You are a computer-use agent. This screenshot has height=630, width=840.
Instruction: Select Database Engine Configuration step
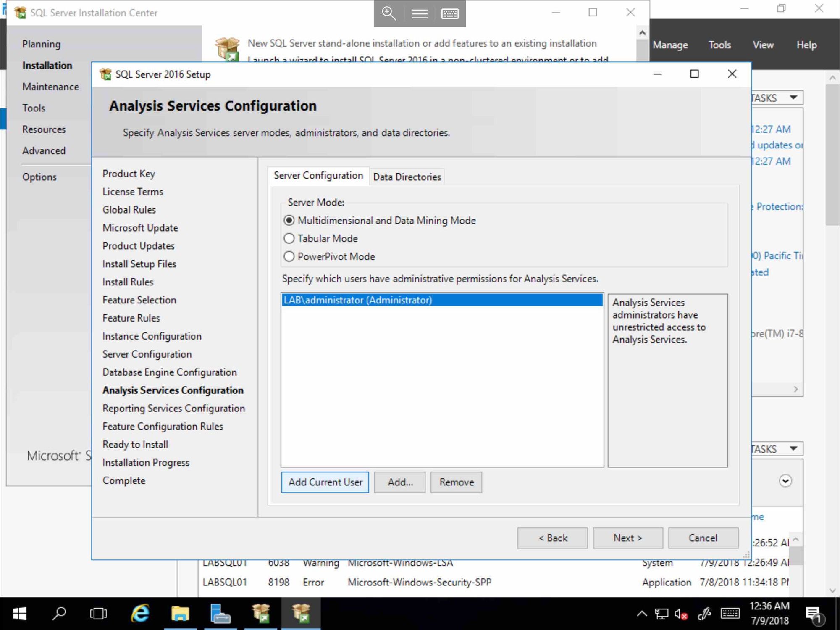coord(170,372)
